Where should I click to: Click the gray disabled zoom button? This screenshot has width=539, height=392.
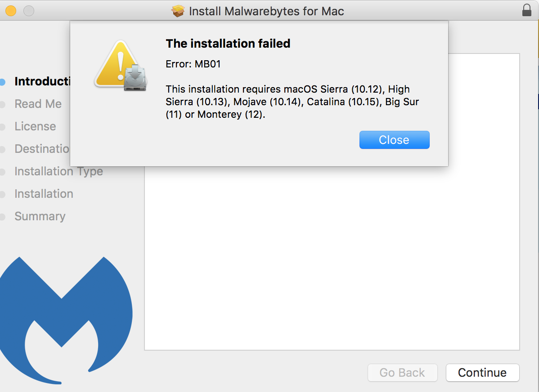point(28,11)
